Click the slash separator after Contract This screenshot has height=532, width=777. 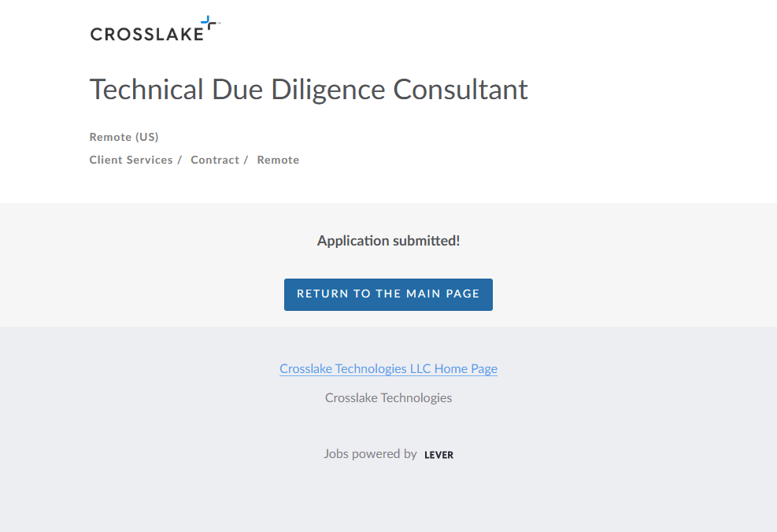pyautogui.click(x=246, y=160)
